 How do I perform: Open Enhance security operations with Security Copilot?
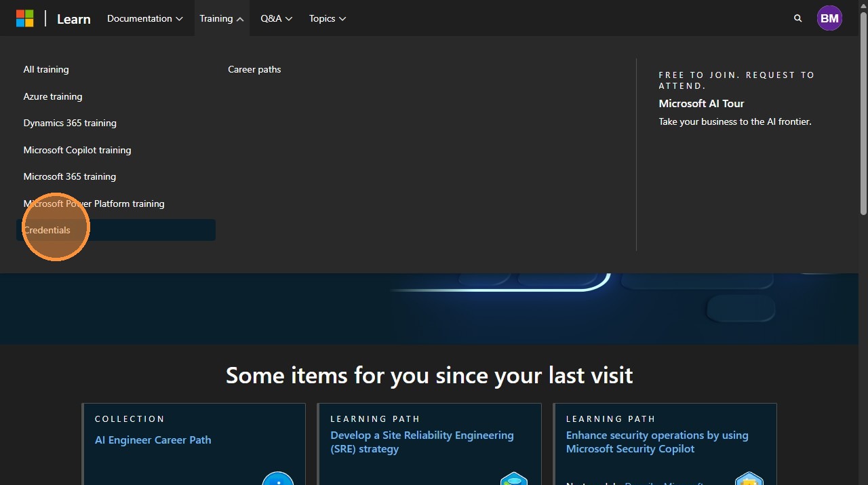657,442
